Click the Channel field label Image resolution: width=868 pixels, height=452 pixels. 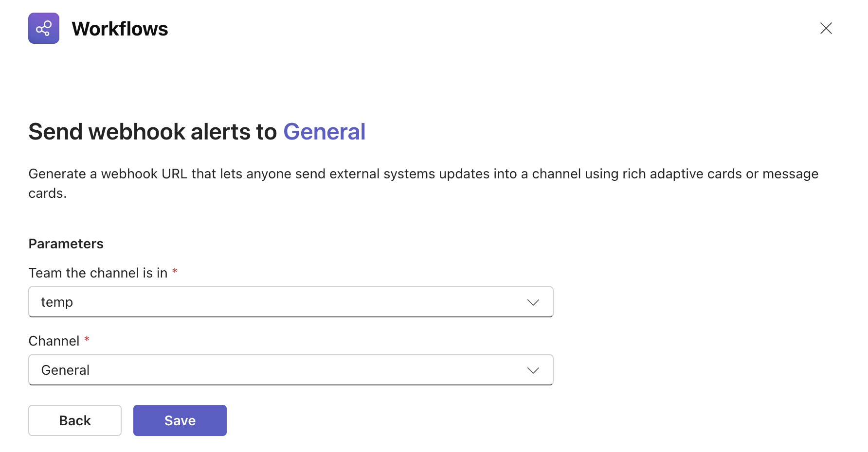[54, 341]
